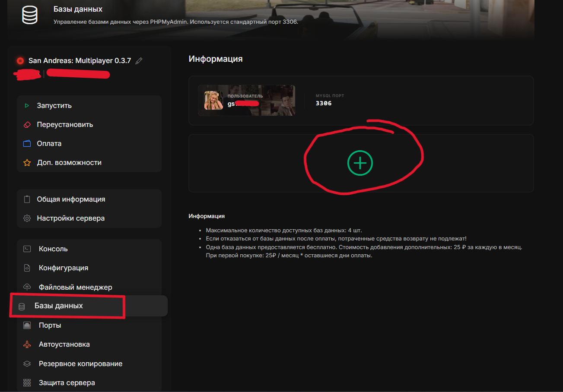Click the green plus add database button

point(360,163)
